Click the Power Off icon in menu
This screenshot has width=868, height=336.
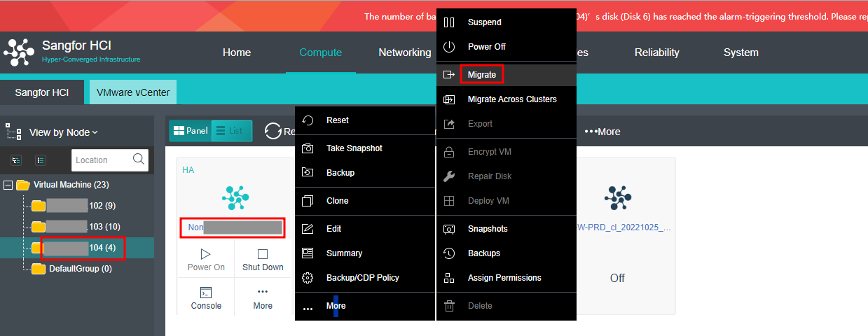coord(449,47)
